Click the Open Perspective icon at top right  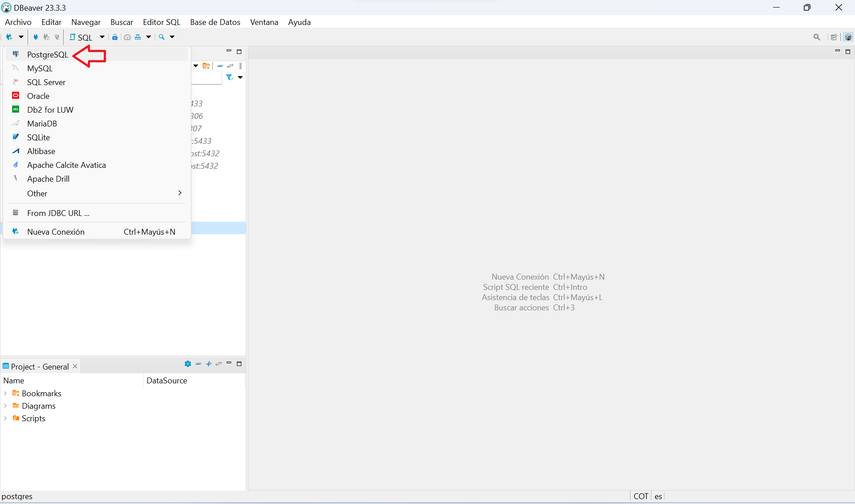(834, 37)
